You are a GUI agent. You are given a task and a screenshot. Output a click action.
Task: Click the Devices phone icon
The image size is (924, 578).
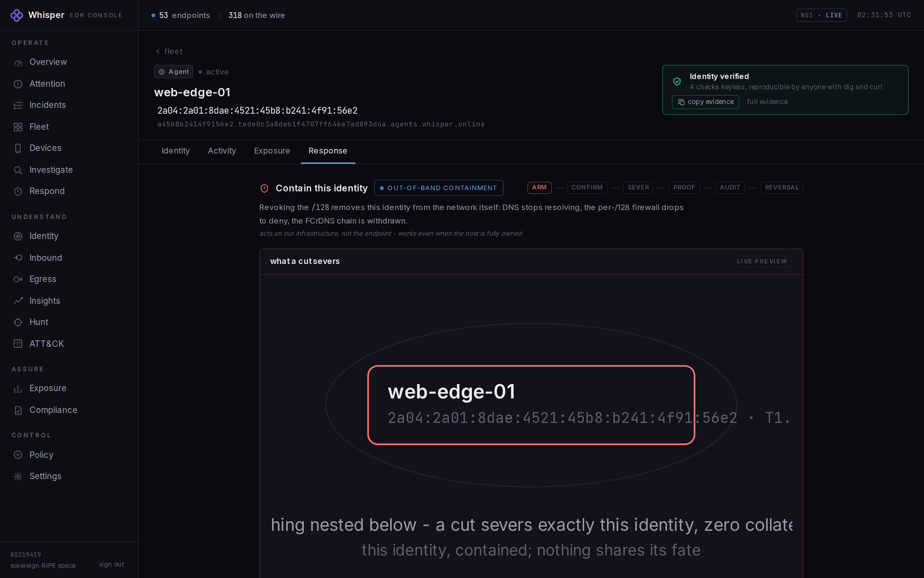pos(18,148)
